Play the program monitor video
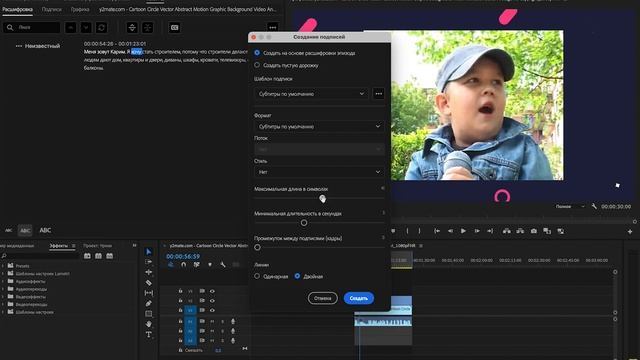The image size is (640, 360). [x=463, y=231]
